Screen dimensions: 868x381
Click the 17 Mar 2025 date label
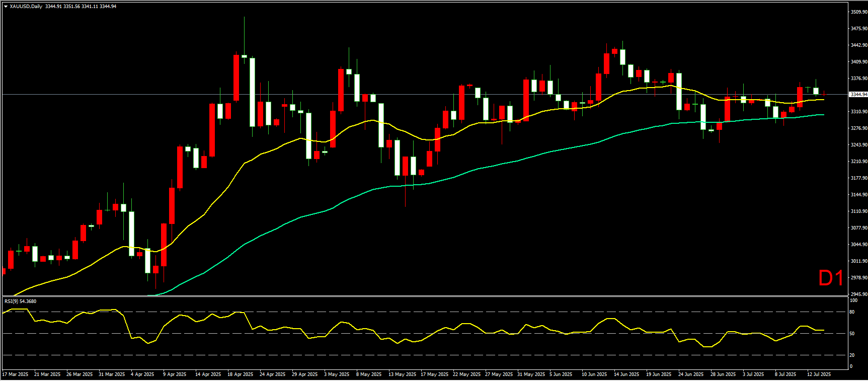[x=15, y=374]
